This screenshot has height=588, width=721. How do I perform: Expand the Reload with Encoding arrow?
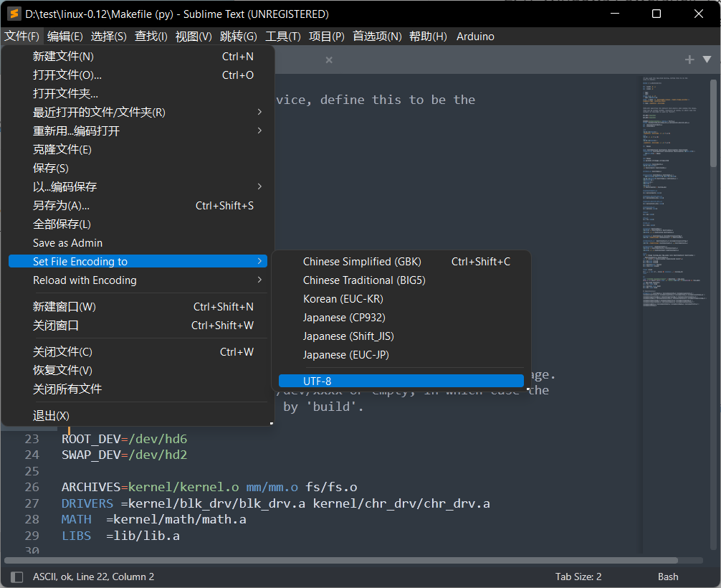coord(259,280)
